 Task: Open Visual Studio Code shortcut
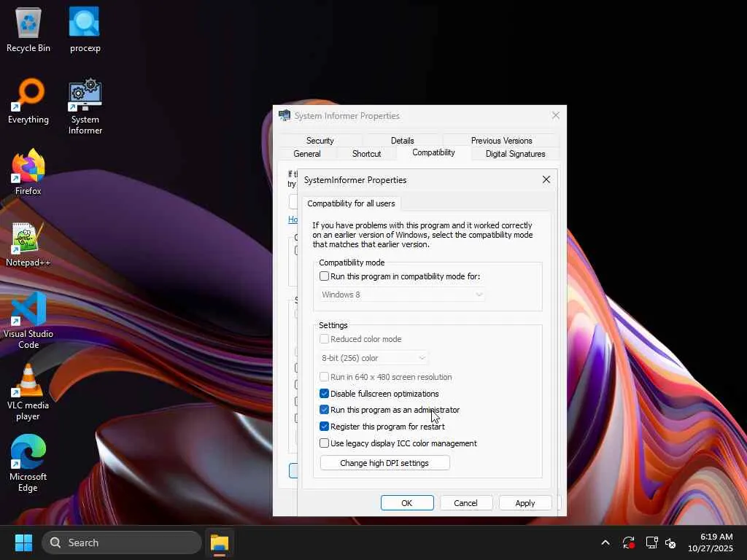pos(28,309)
